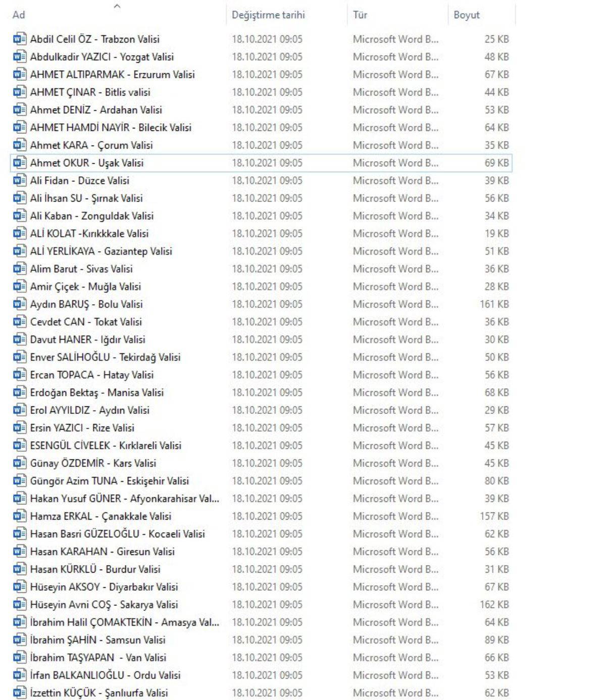This screenshot has width=606, height=700.
Task: Select Word icon next to Alim Barut file
Action: (20, 269)
